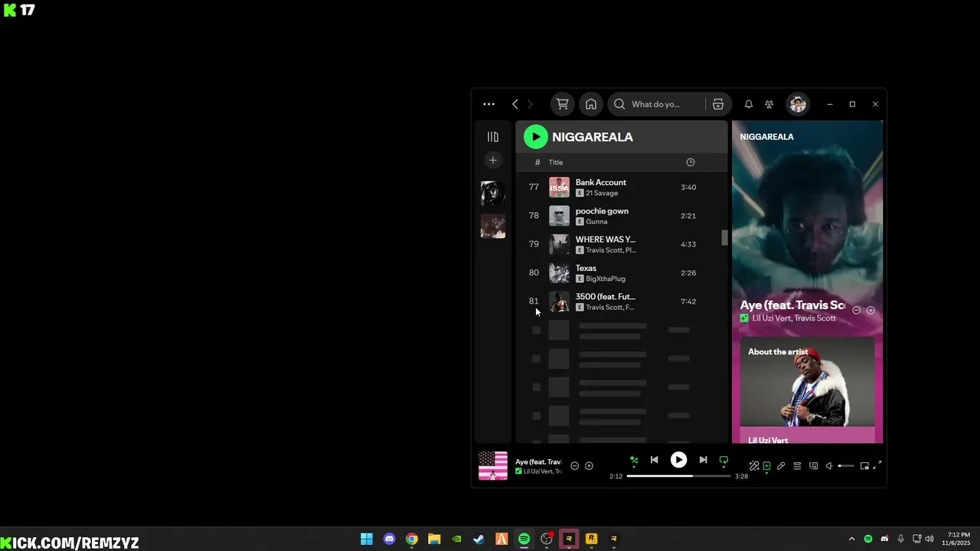The image size is (980, 551).
Task: Open Discord from the taskbar
Action: pos(389,539)
